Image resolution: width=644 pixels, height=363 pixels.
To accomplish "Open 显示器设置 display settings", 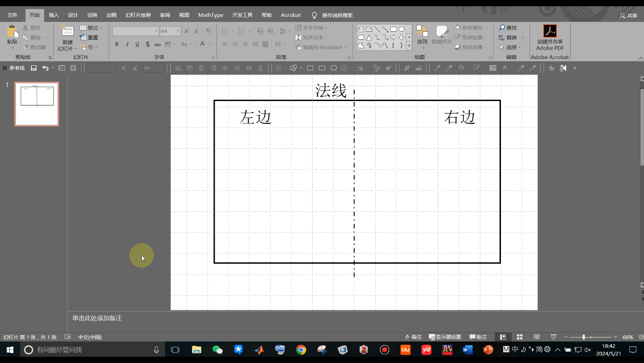I will coord(445,337).
